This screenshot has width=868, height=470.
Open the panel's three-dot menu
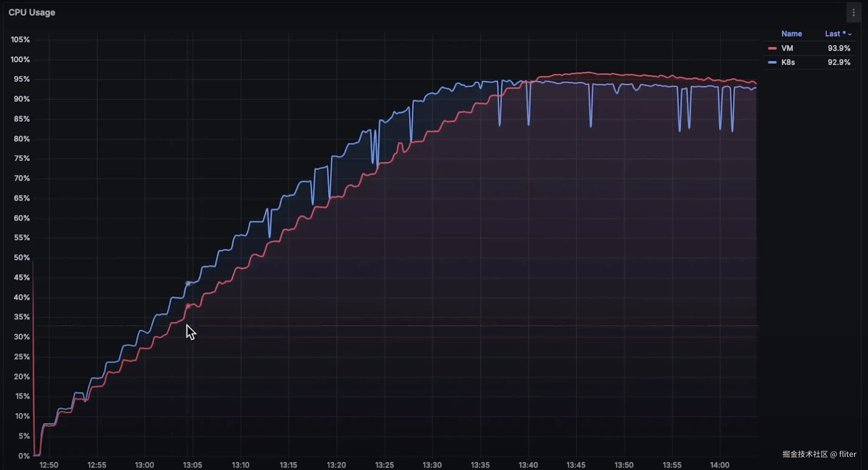click(x=853, y=13)
